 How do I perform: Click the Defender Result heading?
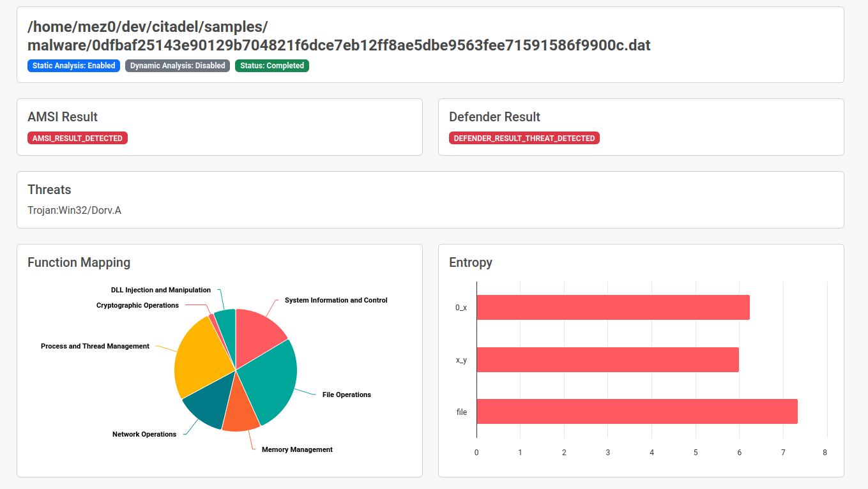494,117
